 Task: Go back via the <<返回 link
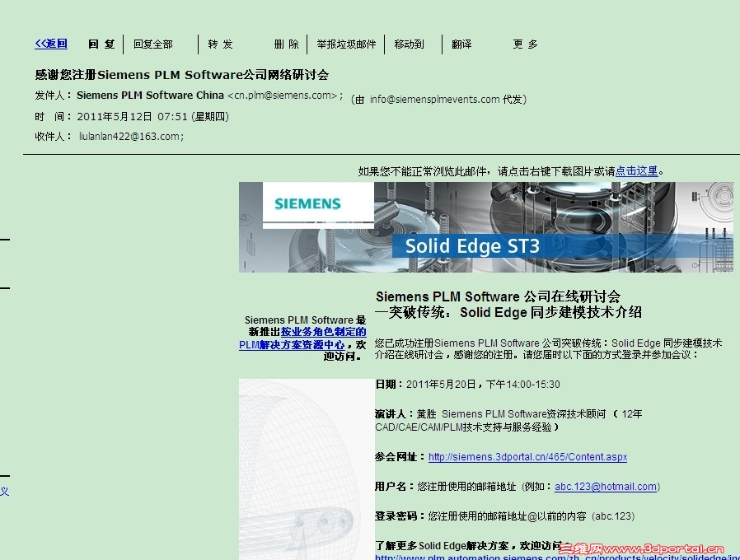click(51, 44)
